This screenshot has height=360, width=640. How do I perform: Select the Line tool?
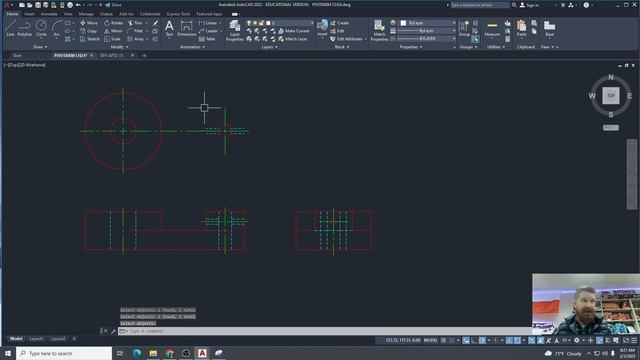[x=10, y=28]
